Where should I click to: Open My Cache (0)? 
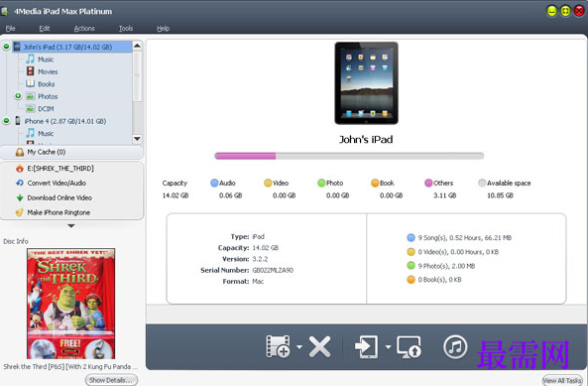tap(71, 152)
